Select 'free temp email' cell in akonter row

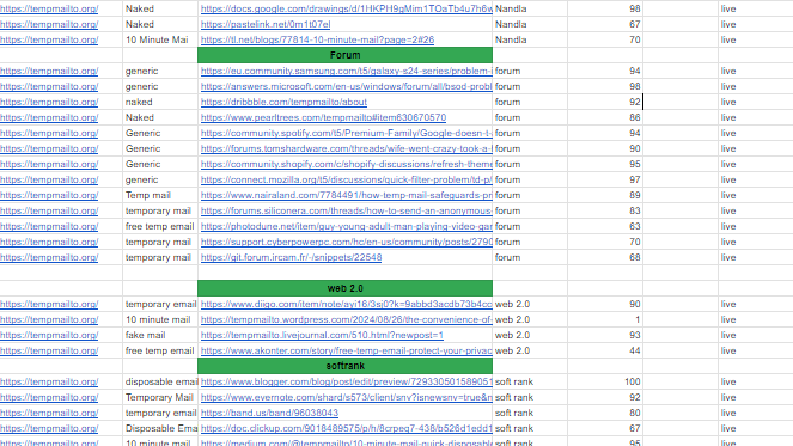pyautogui.click(x=160, y=350)
